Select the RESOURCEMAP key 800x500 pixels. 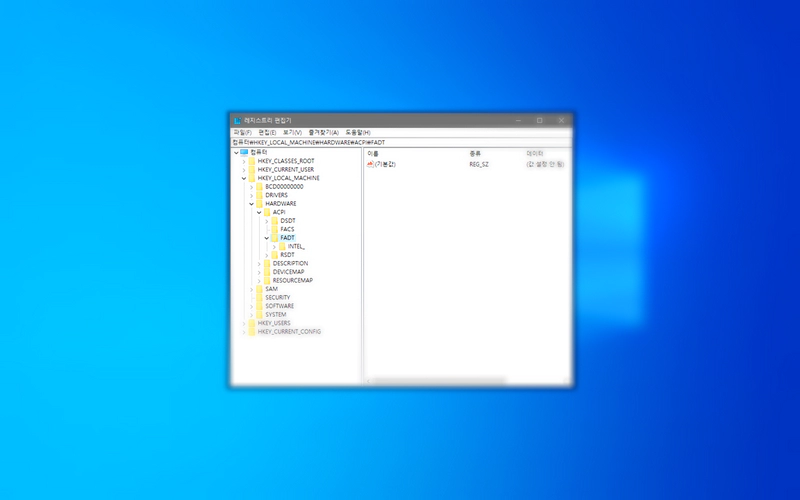292,281
